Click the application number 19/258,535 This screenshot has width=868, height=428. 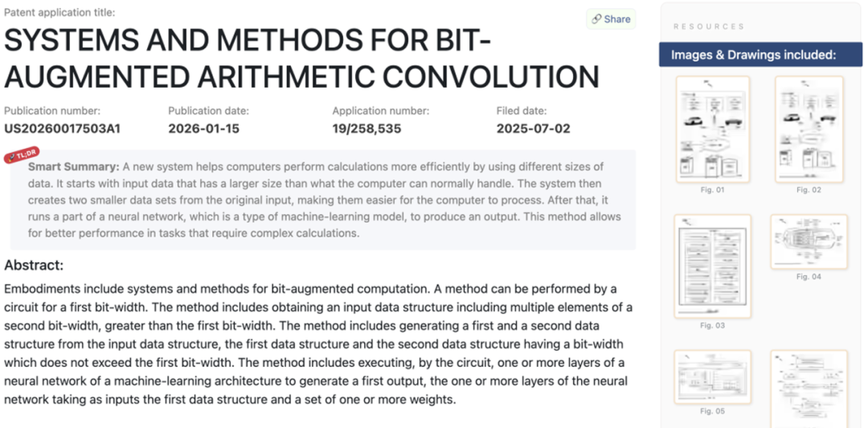[x=366, y=128]
